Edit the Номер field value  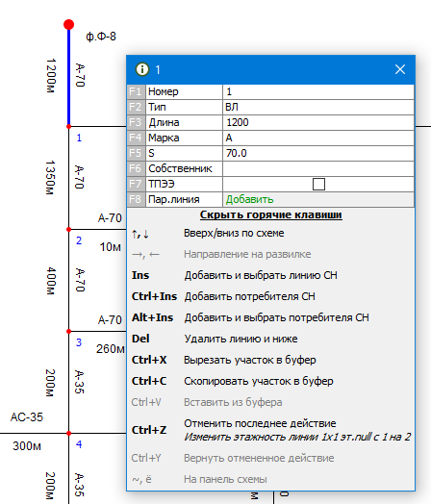pos(318,92)
